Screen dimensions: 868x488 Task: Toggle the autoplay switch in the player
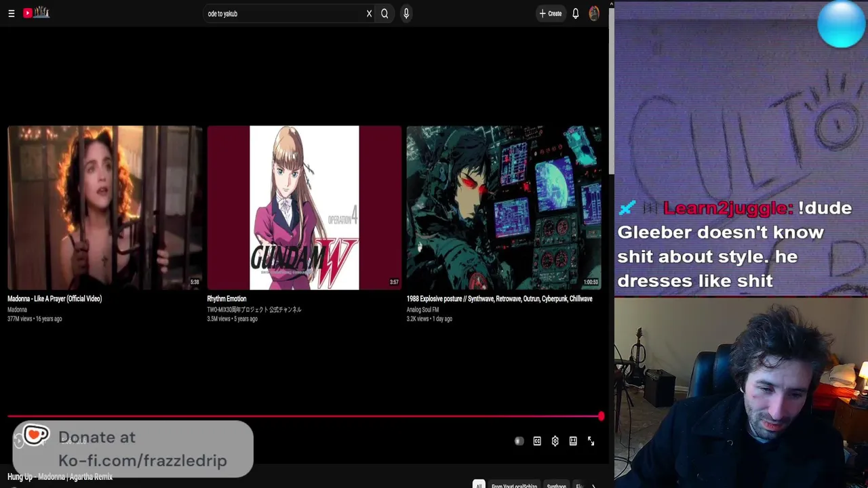519,441
